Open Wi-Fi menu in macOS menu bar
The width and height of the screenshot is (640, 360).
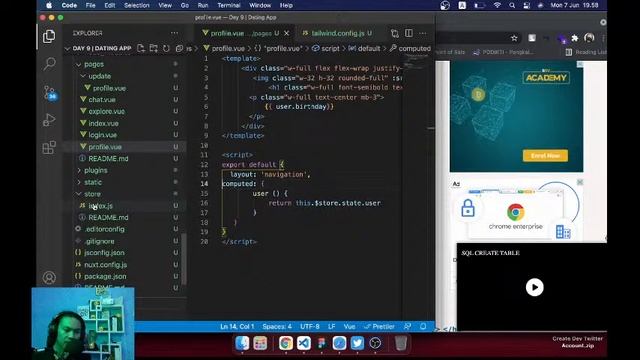[x=497, y=5]
